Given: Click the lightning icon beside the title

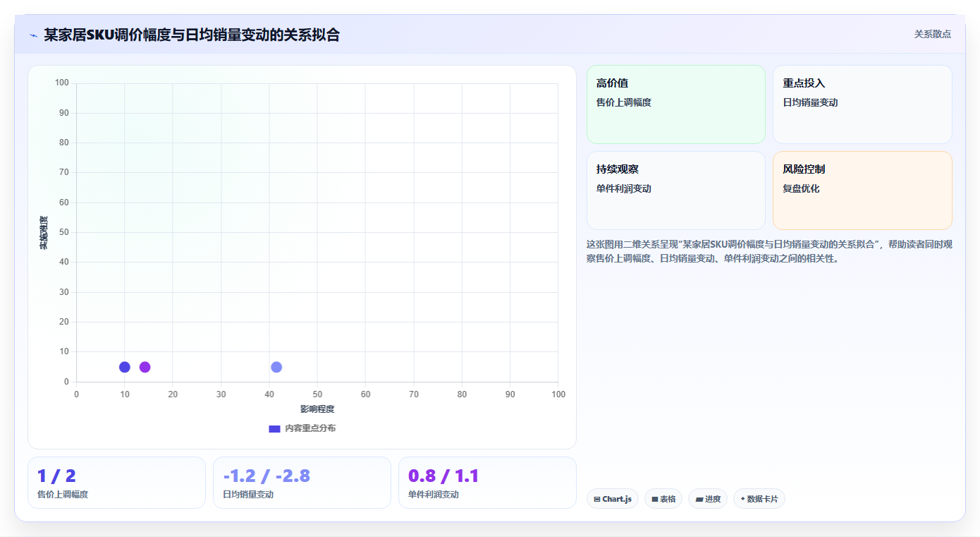Looking at the screenshot, I should (x=33, y=35).
